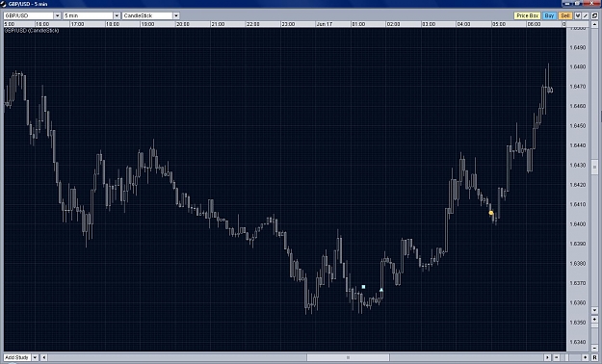Open the Add Study dropdown arrow

(x=35, y=357)
